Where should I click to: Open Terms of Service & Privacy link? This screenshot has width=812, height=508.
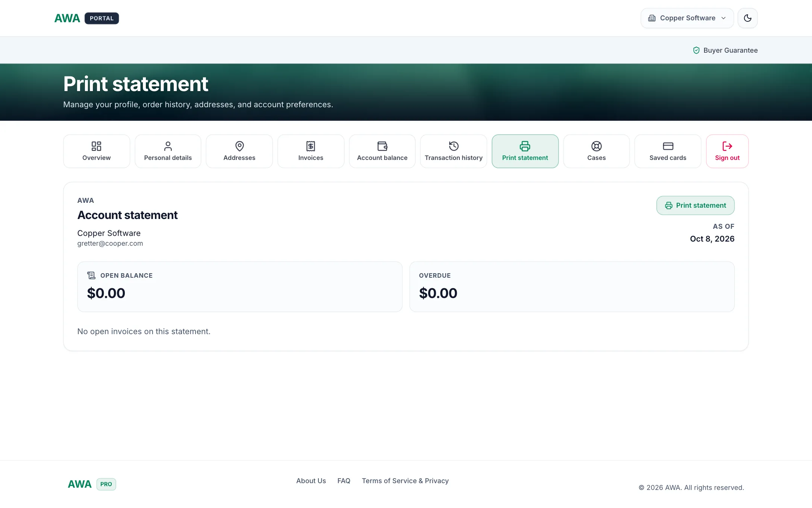[405, 481]
